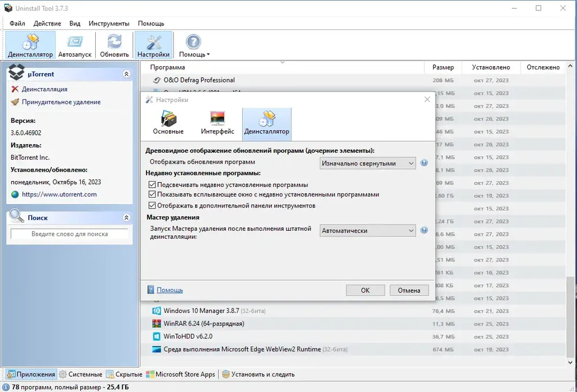577x392 pixels.
Task: Uncheck Подсвечивать недавно установленные программы
Action: coord(152,184)
